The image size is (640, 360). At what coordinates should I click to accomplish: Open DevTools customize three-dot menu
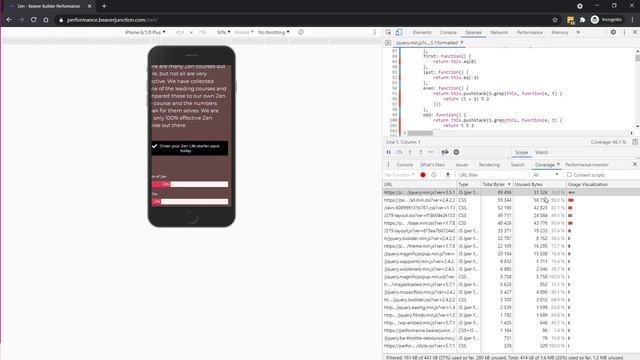pyautogui.click(x=624, y=32)
